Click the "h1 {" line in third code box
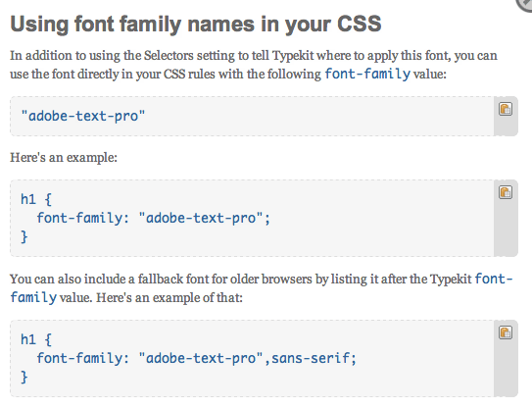 [36, 339]
